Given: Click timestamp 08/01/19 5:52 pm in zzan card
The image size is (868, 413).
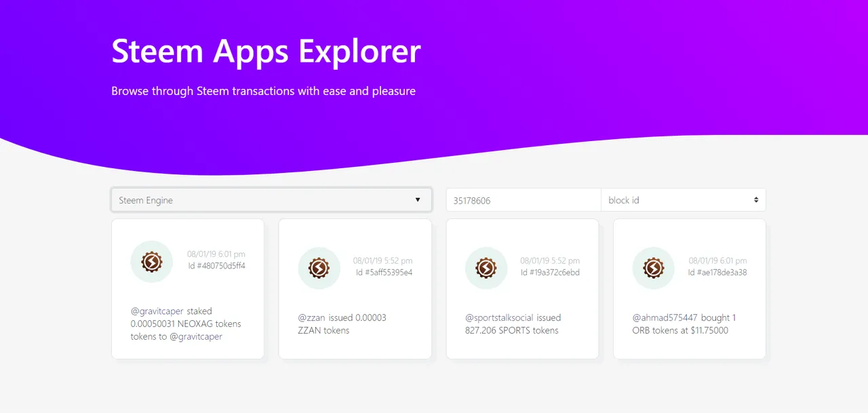Looking at the screenshot, I should (x=382, y=261).
